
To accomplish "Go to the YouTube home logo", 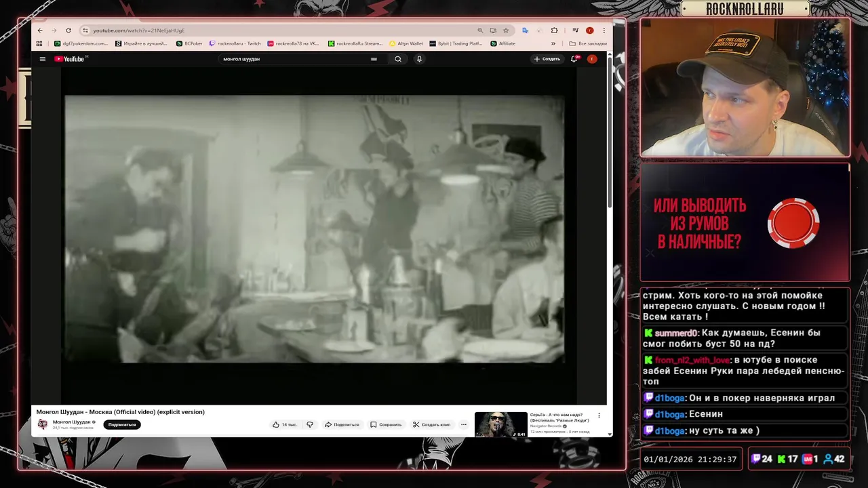I will pyautogui.click(x=70, y=59).
